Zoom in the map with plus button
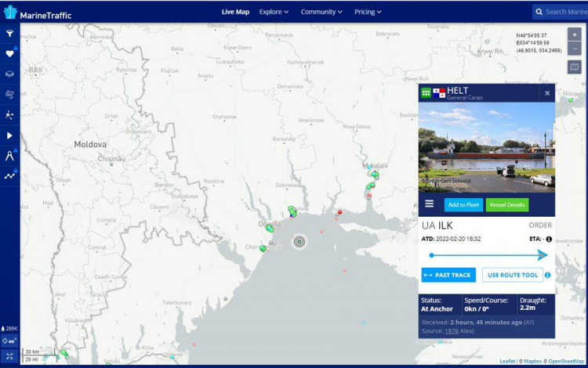Image resolution: width=588 pixels, height=368 pixels. pos(574,34)
